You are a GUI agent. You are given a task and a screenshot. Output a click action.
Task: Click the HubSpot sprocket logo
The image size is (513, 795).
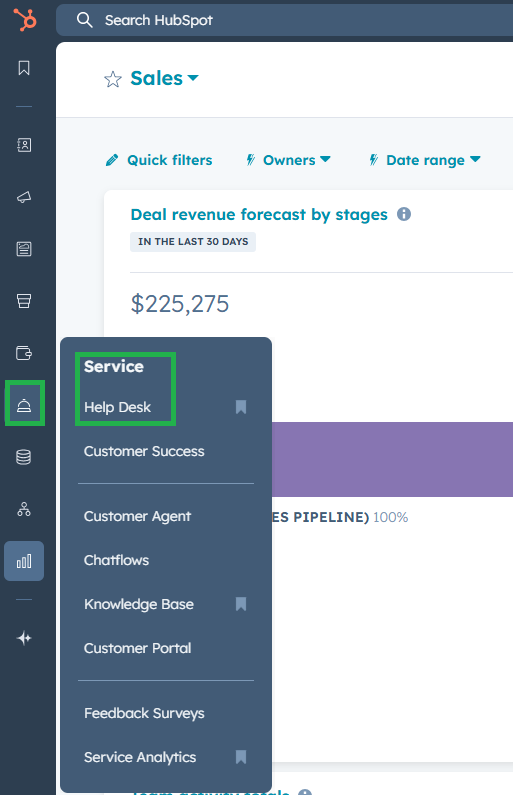24,20
